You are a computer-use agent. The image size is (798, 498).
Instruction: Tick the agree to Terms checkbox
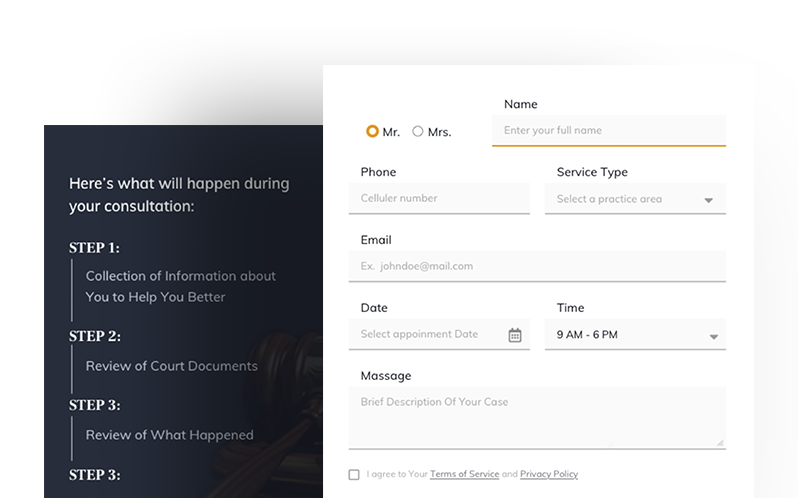click(354, 474)
